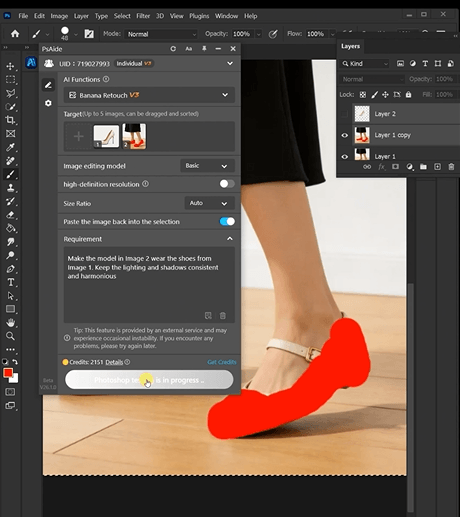Click the credits Details link
The image size is (460, 517).
(x=114, y=362)
